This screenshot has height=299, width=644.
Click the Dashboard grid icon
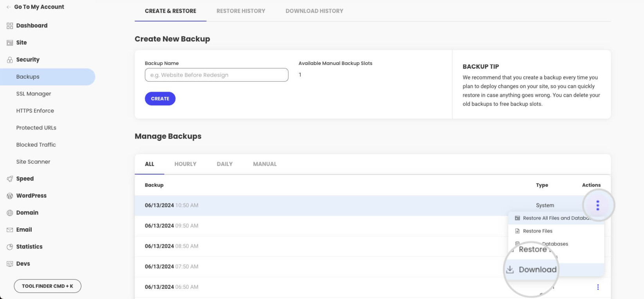click(x=10, y=26)
